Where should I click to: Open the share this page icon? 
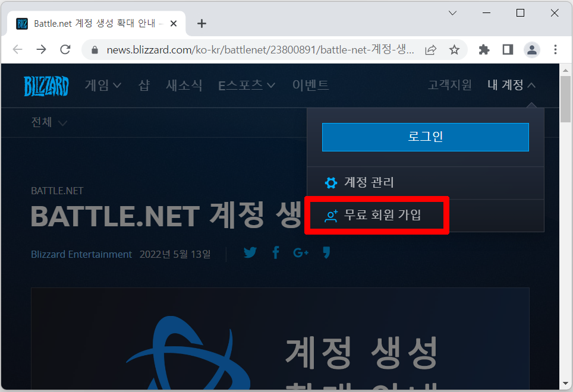pos(431,50)
